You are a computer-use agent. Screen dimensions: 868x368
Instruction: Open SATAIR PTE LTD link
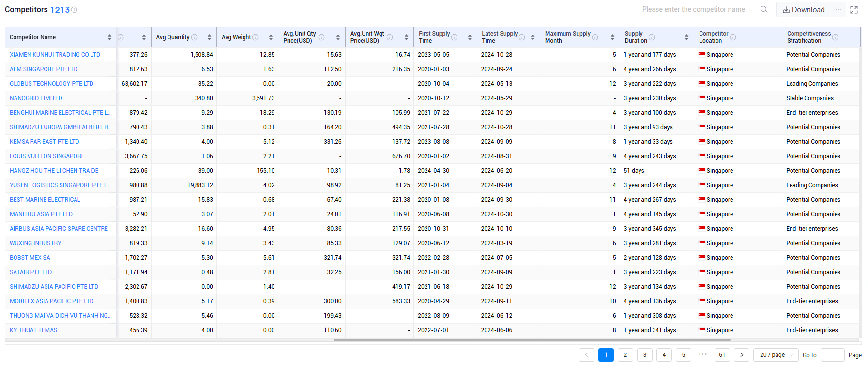(x=30, y=272)
